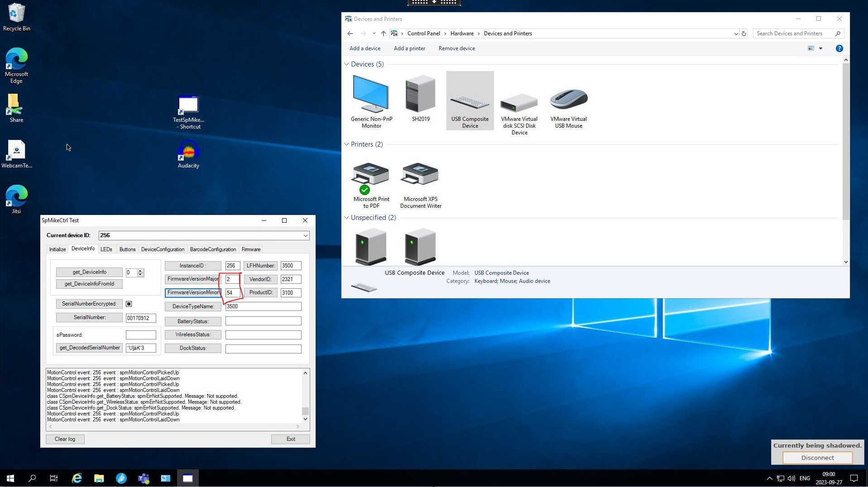Click the blue Help question mark icon
Image resolution: width=868 pixels, height=487 pixels.
(x=839, y=48)
